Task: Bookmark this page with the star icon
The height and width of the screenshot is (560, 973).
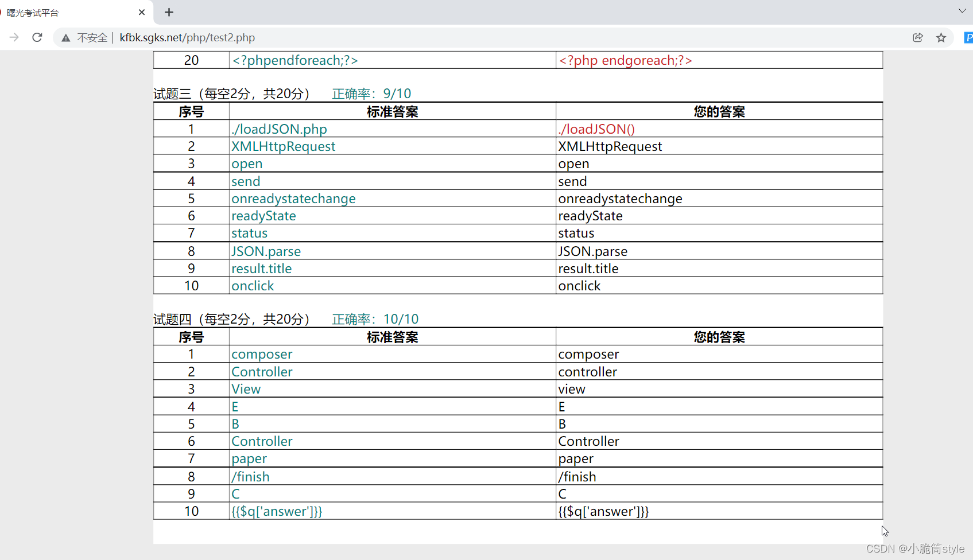Action: [x=941, y=37]
